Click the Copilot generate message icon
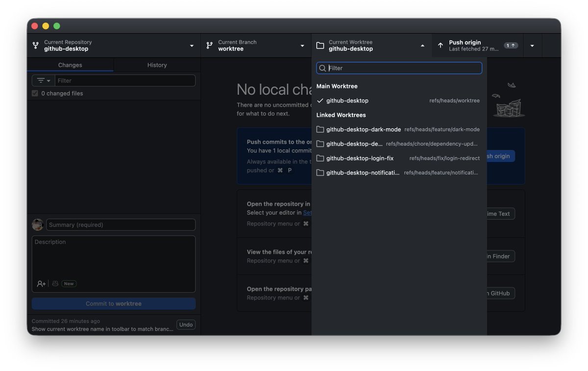This screenshot has height=371, width=588. 55,284
